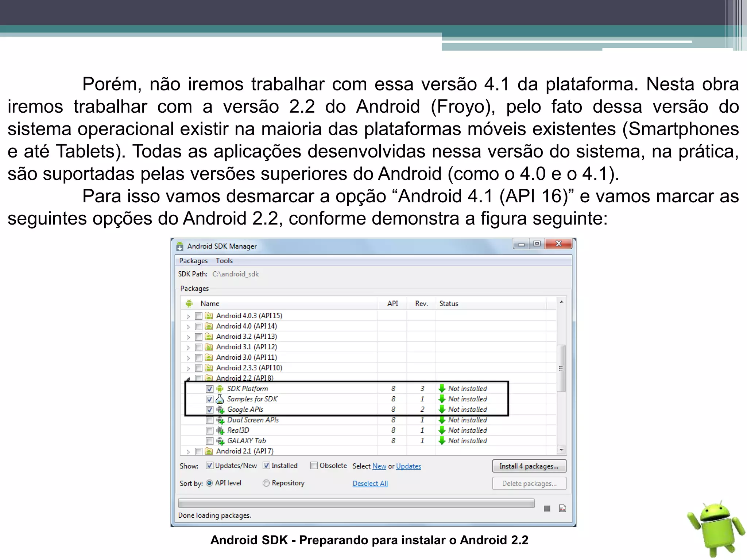Viewport: 747px width, 560px height.
Task: Click the Android robot icon in table header
Action: pos(189,303)
